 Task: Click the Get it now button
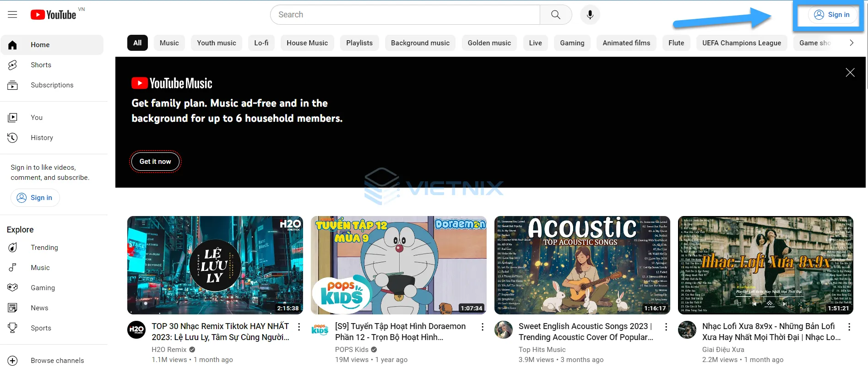pyautogui.click(x=155, y=162)
